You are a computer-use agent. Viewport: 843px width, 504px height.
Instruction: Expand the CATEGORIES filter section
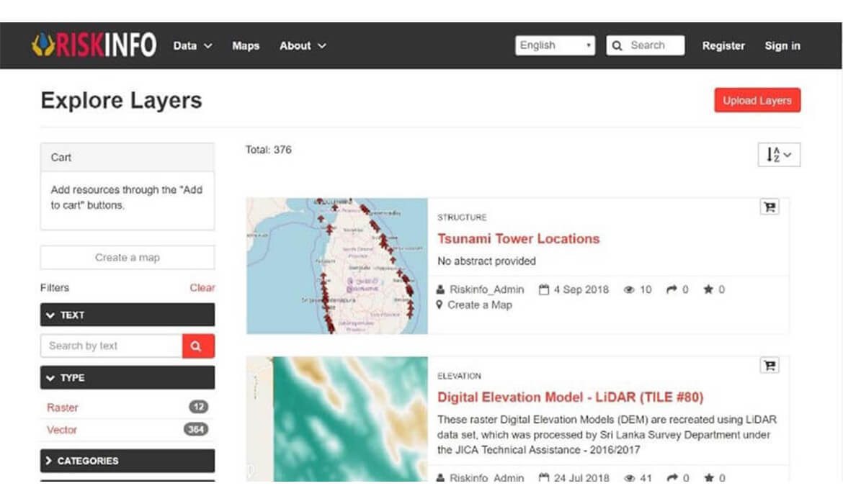pyautogui.click(x=128, y=461)
